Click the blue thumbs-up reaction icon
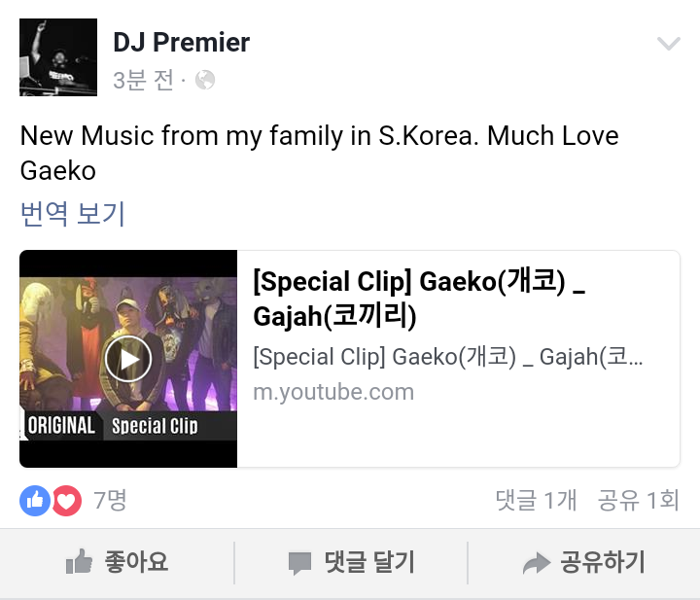 pyautogui.click(x=35, y=501)
